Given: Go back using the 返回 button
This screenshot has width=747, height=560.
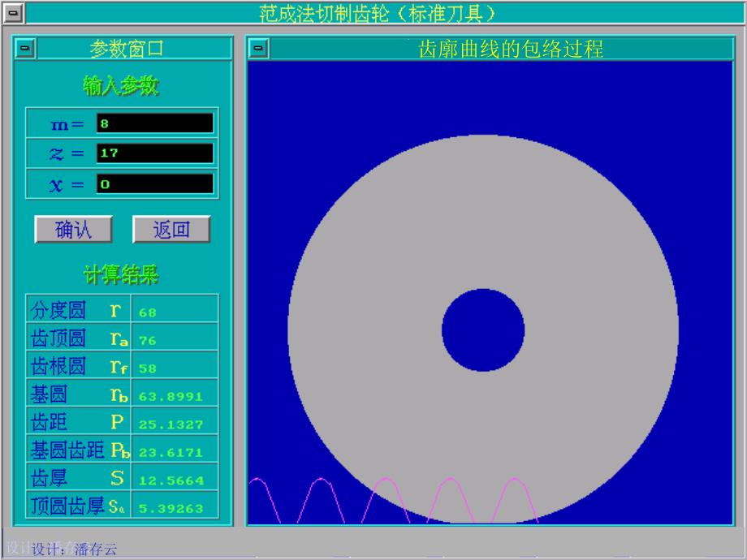Looking at the screenshot, I should pyautogui.click(x=171, y=230).
